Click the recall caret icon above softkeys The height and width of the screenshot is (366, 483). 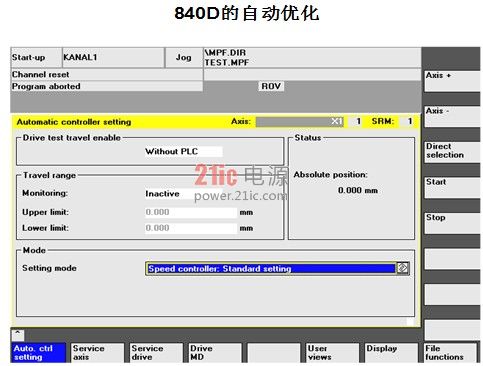(x=18, y=335)
